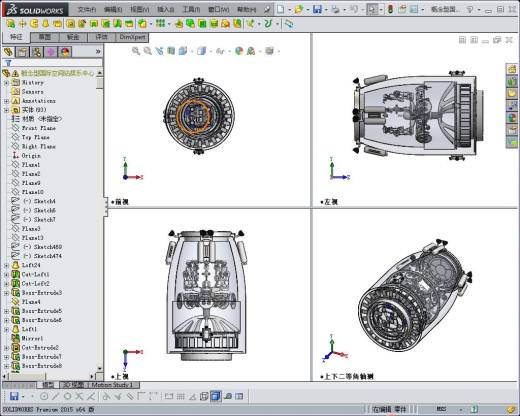The height and width of the screenshot is (416, 520).
Task: Click the New document icon
Action: tap(281, 9)
